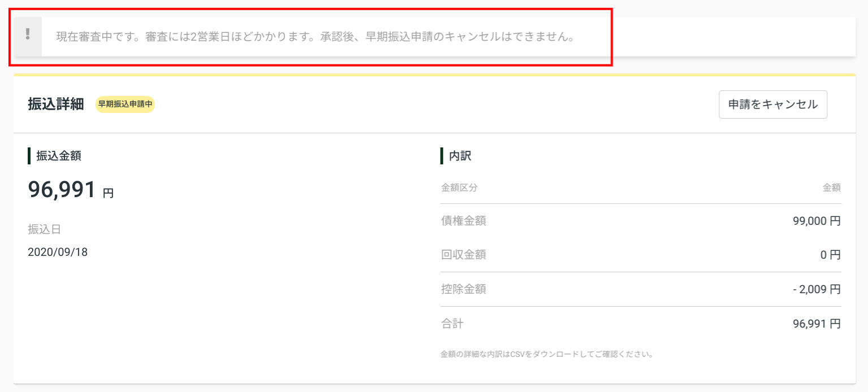Image resolution: width=868 pixels, height=392 pixels.
Task: Click the 合計 row label
Action: 452,324
